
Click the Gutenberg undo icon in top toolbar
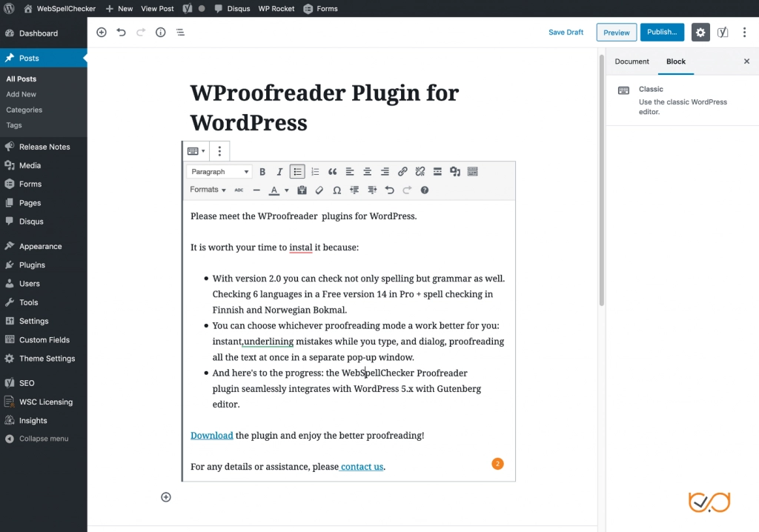point(121,33)
